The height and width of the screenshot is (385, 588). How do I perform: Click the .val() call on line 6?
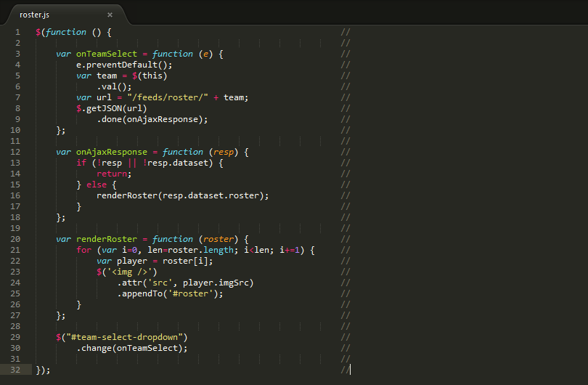coord(114,86)
